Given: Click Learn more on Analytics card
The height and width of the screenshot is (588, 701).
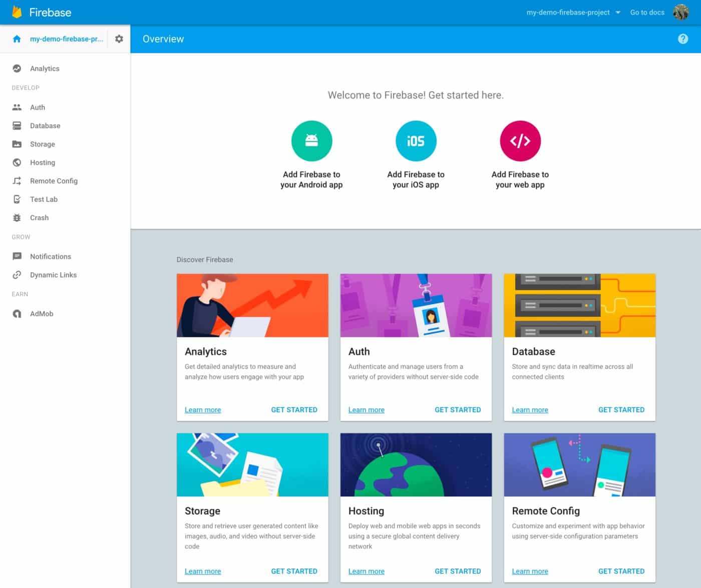Looking at the screenshot, I should (203, 410).
